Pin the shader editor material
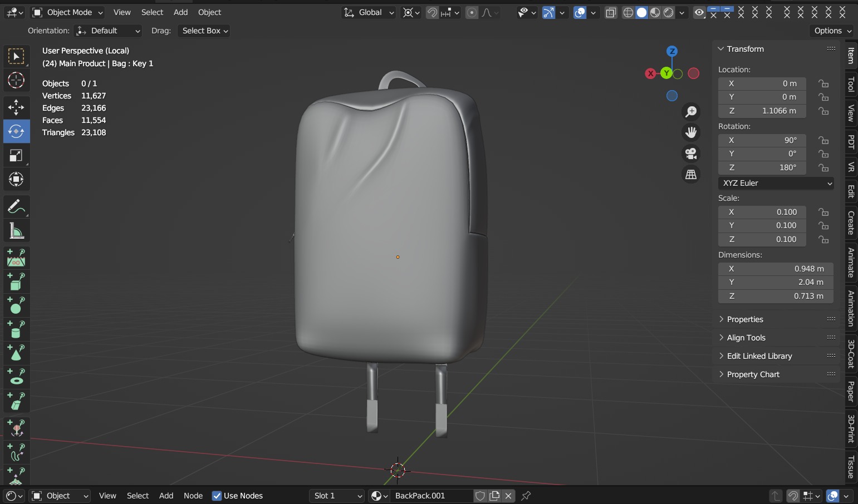This screenshot has width=858, height=504. point(526,496)
